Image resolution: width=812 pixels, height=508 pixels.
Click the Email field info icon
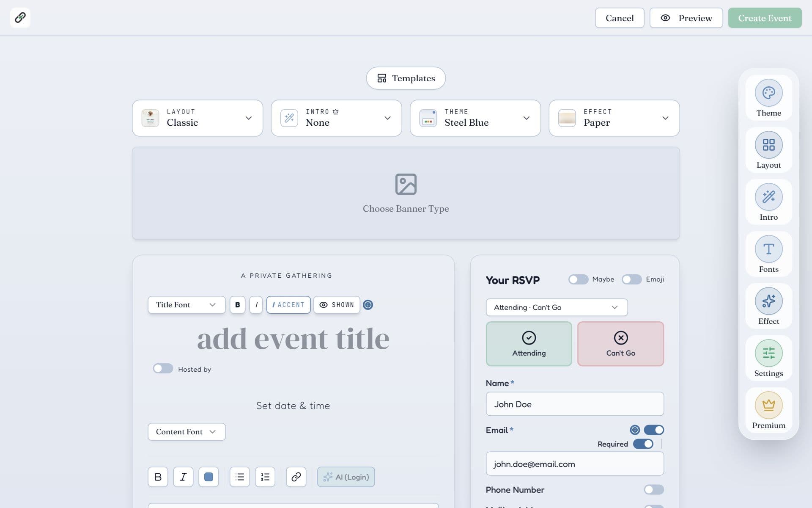[x=634, y=430]
